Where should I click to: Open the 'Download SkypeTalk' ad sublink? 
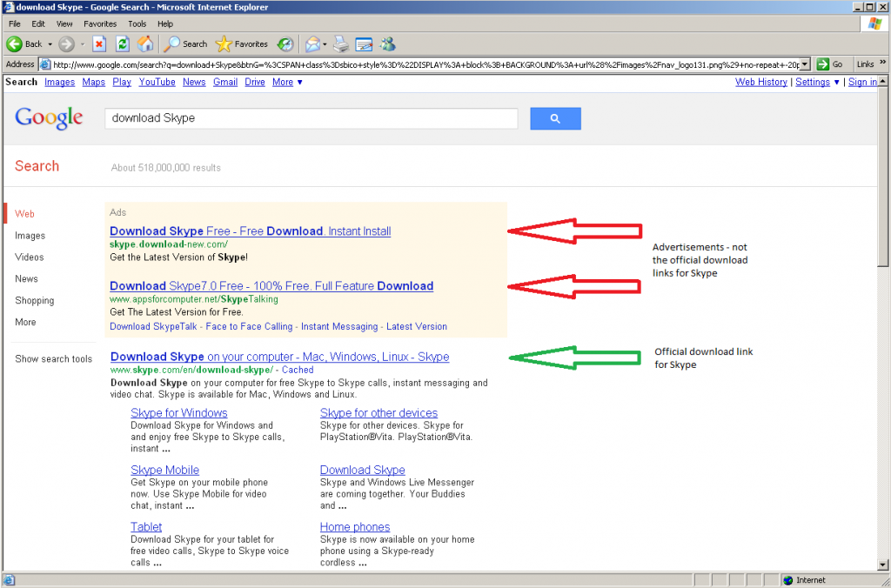coord(153,326)
